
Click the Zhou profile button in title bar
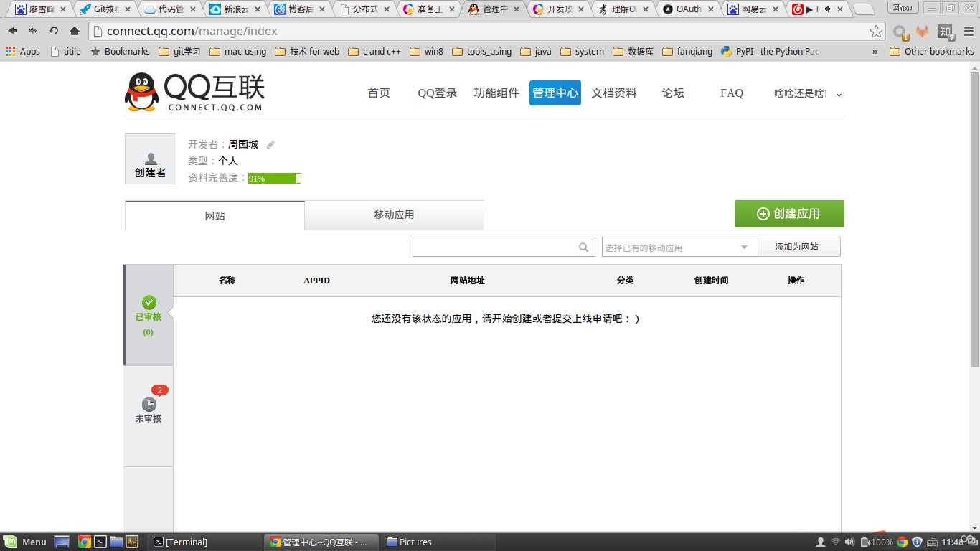pos(903,8)
